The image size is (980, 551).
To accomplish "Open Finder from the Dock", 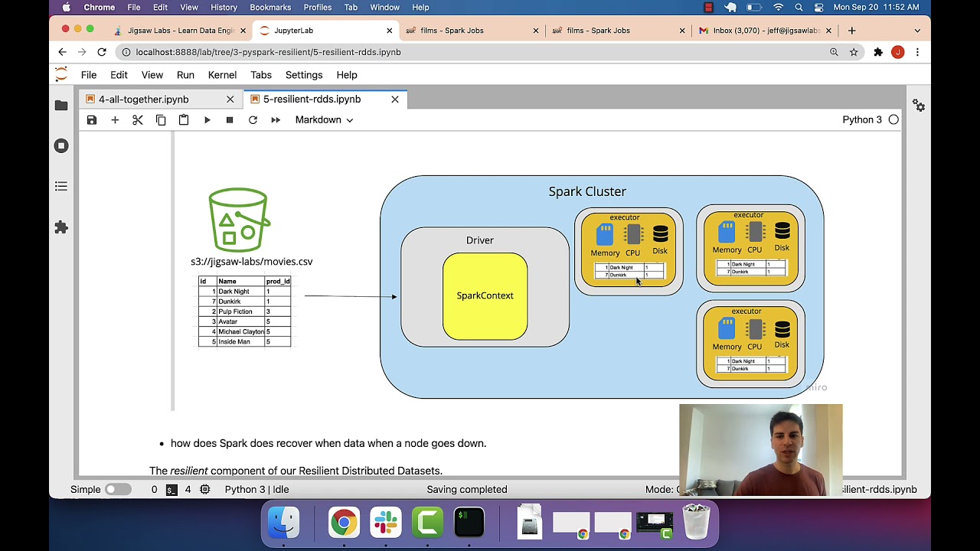I will (x=283, y=523).
